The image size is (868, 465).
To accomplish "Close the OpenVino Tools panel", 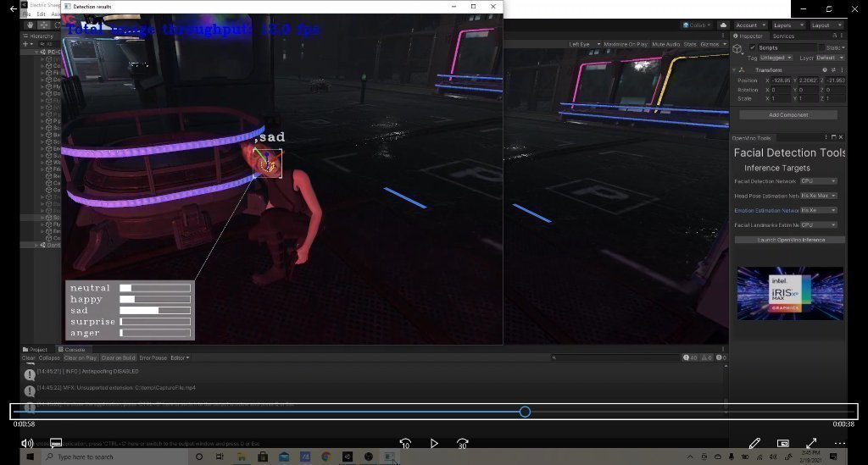I will click(x=841, y=137).
